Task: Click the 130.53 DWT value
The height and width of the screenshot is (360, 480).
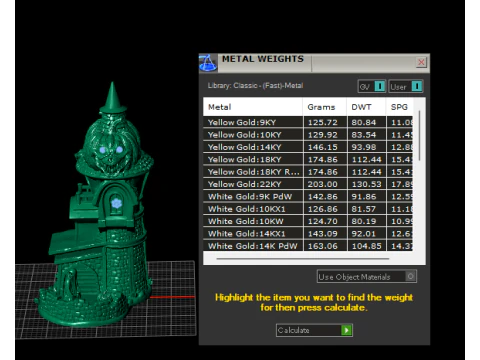Action: coord(367,184)
